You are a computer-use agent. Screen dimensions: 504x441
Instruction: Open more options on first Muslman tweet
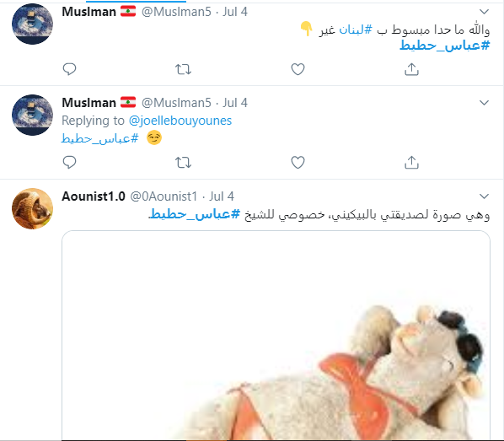[x=484, y=12]
